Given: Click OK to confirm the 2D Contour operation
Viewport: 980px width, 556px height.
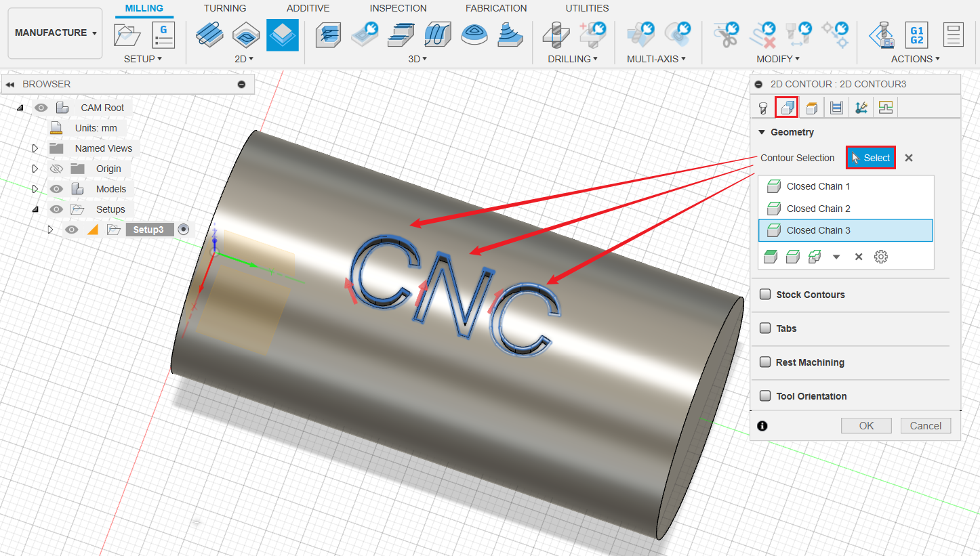Looking at the screenshot, I should [866, 425].
